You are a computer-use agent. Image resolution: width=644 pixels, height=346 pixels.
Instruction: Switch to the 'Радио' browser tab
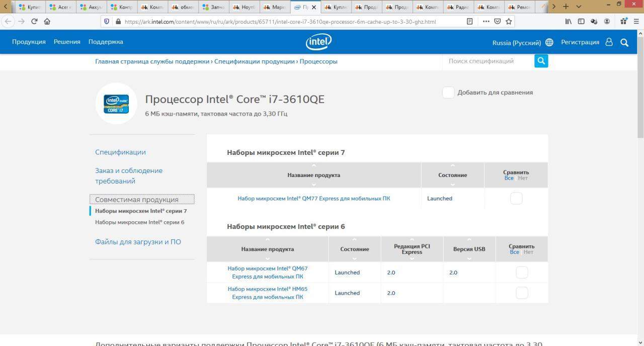click(x=458, y=8)
